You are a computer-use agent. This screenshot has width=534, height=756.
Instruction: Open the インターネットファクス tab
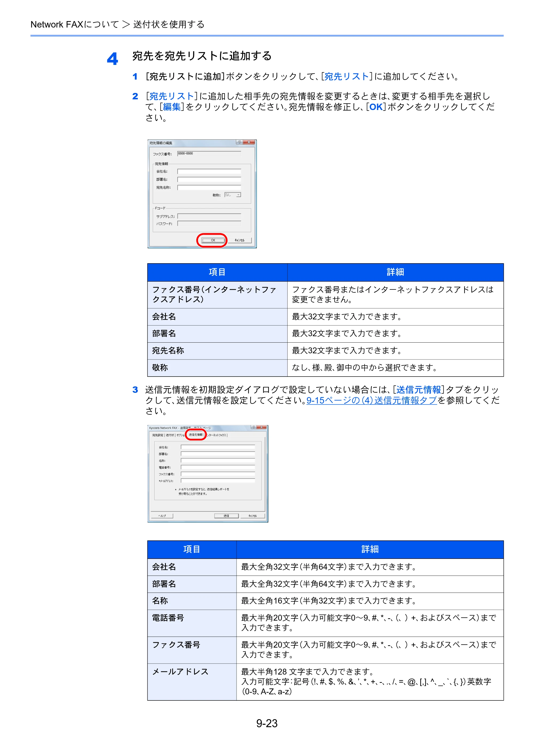(217, 435)
